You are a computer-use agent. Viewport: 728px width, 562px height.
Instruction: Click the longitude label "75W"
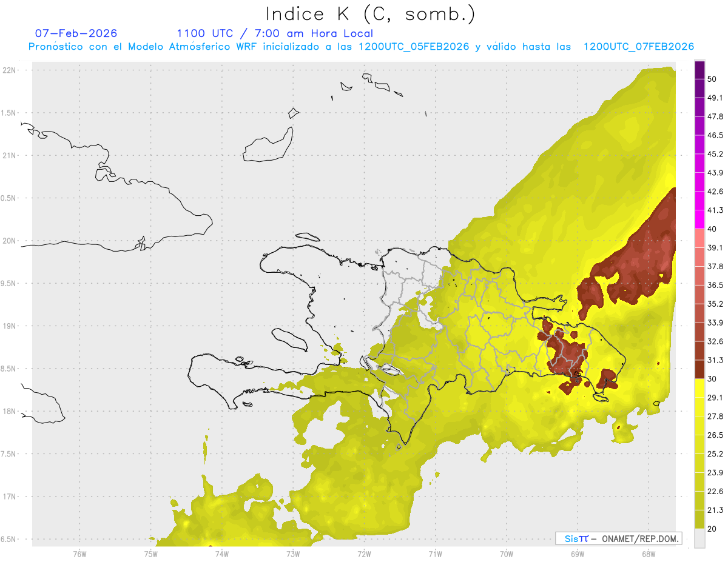click(150, 553)
